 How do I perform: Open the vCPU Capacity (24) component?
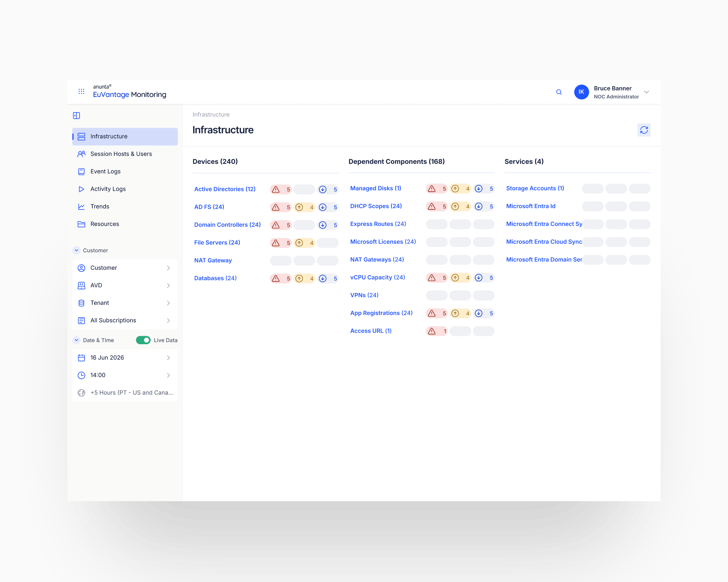[377, 277]
